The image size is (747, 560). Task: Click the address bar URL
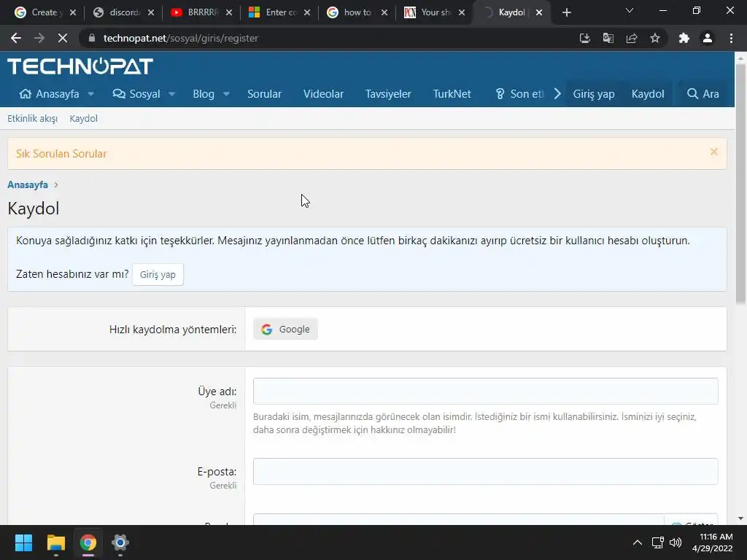coord(181,38)
